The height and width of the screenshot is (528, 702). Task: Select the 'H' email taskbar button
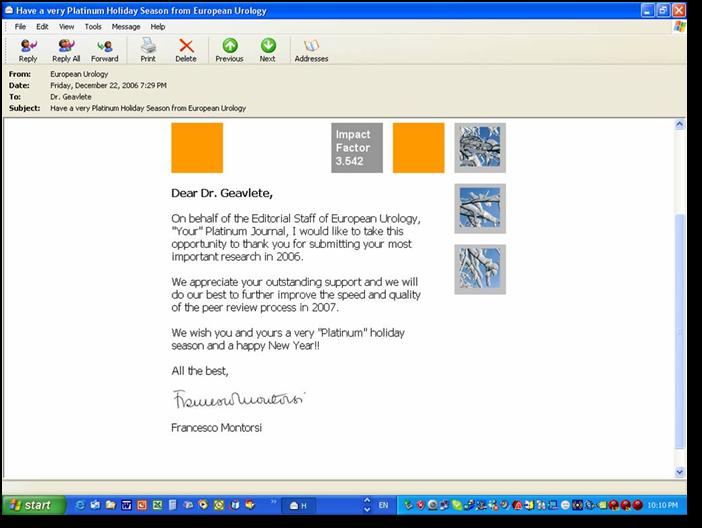[x=299, y=506]
